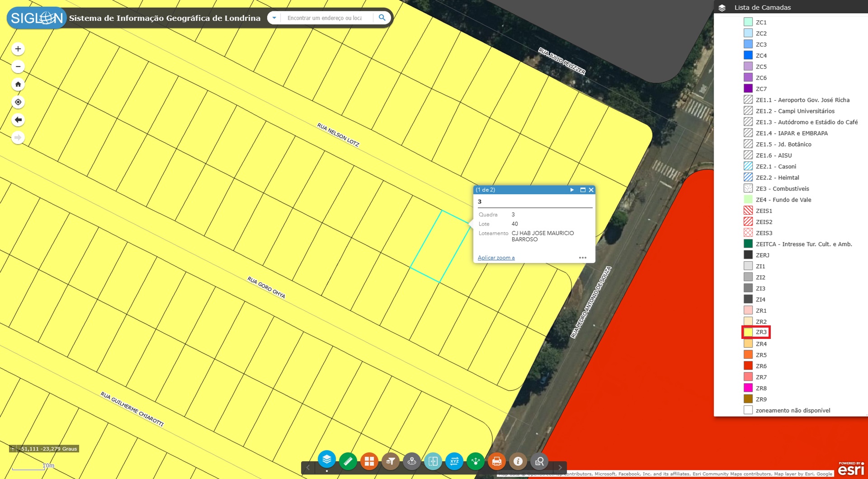The image size is (868, 479).
Task: Click the layers stack icon in panel header
Action: (x=722, y=8)
